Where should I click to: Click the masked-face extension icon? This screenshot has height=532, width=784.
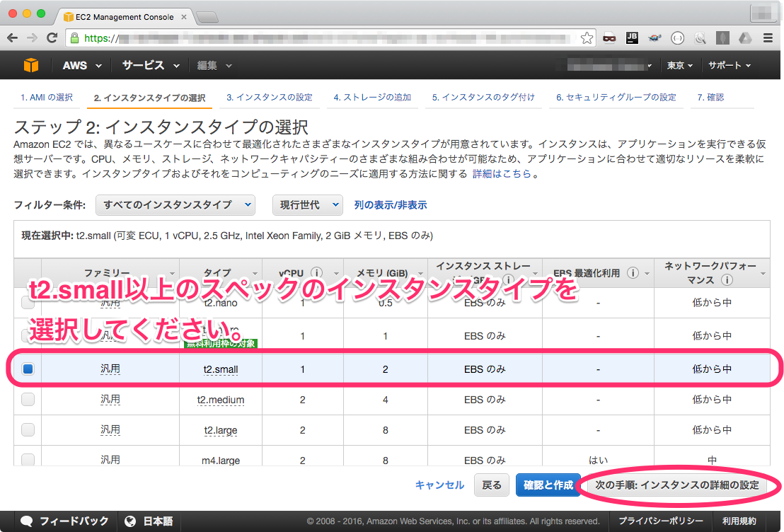pyautogui.click(x=609, y=38)
